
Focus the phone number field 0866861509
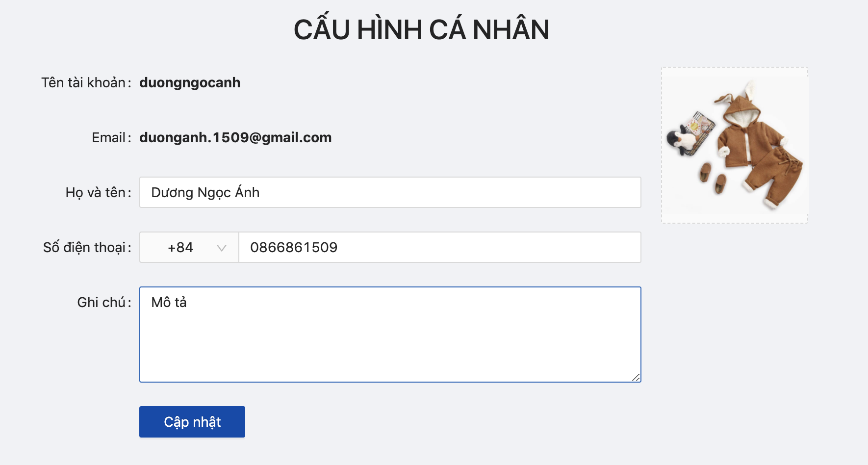(439, 247)
